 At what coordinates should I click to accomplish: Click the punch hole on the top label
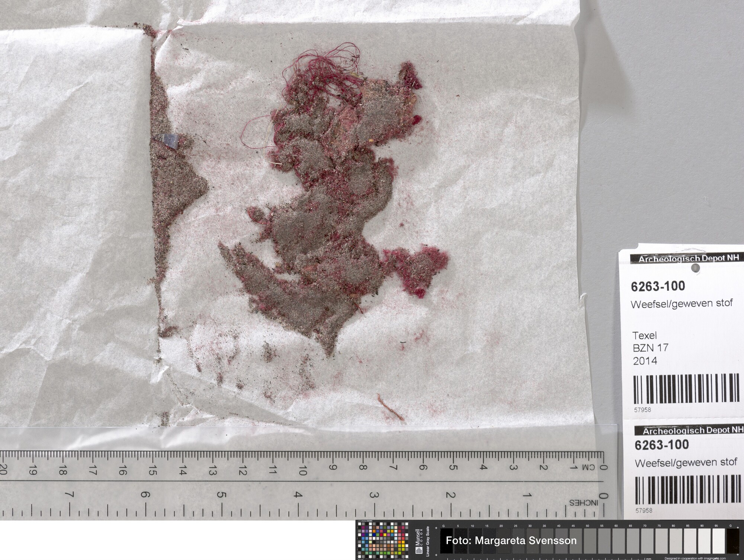coord(695,268)
